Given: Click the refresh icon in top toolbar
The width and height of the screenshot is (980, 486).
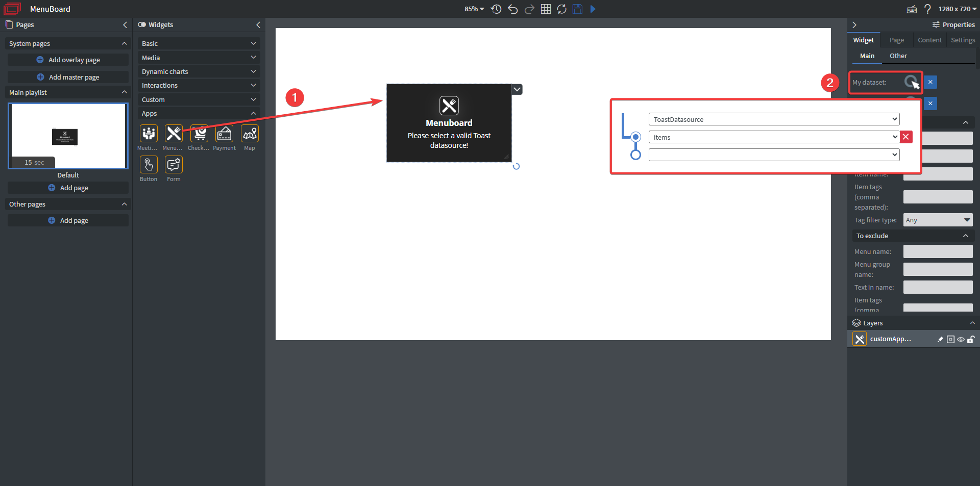Looking at the screenshot, I should click(561, 9).
